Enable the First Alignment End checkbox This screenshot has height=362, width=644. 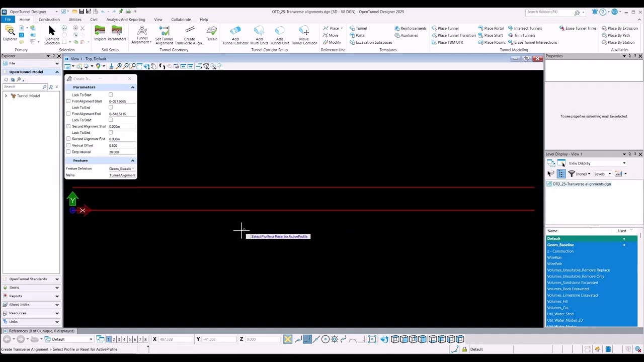click(68, 114)
